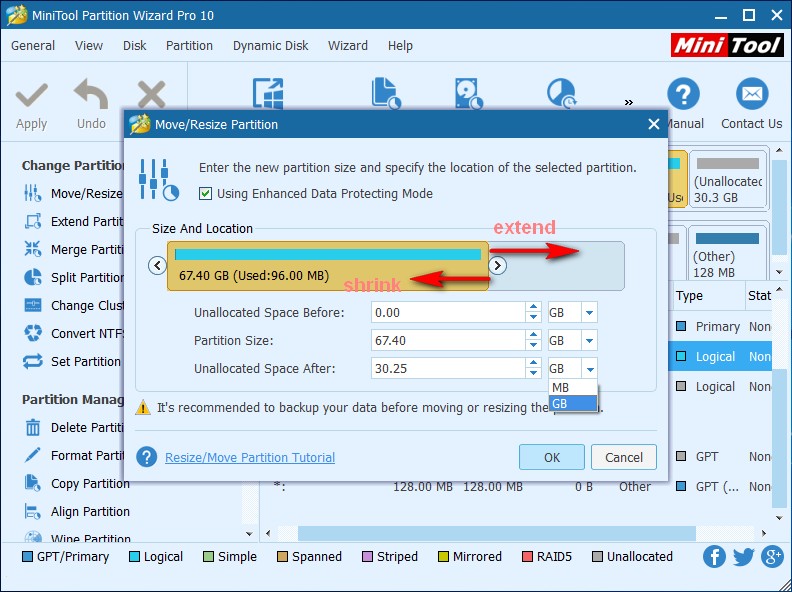792x592 pixels.
Task: Click right arrow handle on partition bar
Action: click(x=498, y=265)
